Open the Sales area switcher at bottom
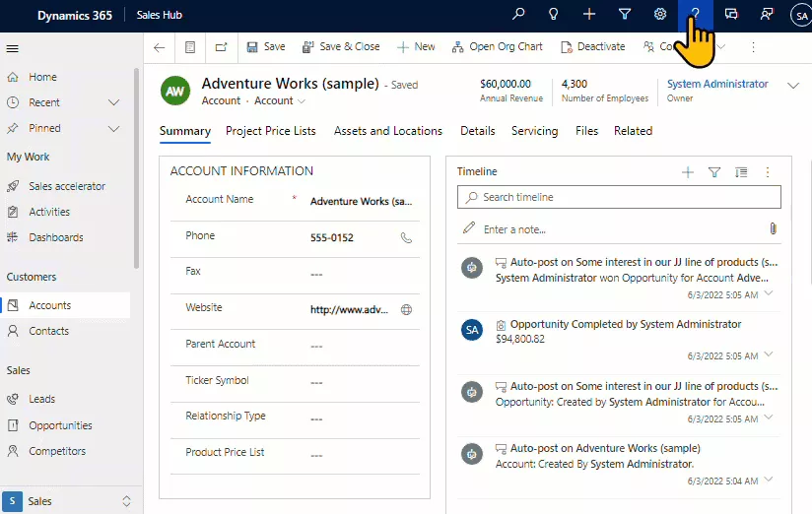Viewport: 812px width, 514px height. (67, 501)
